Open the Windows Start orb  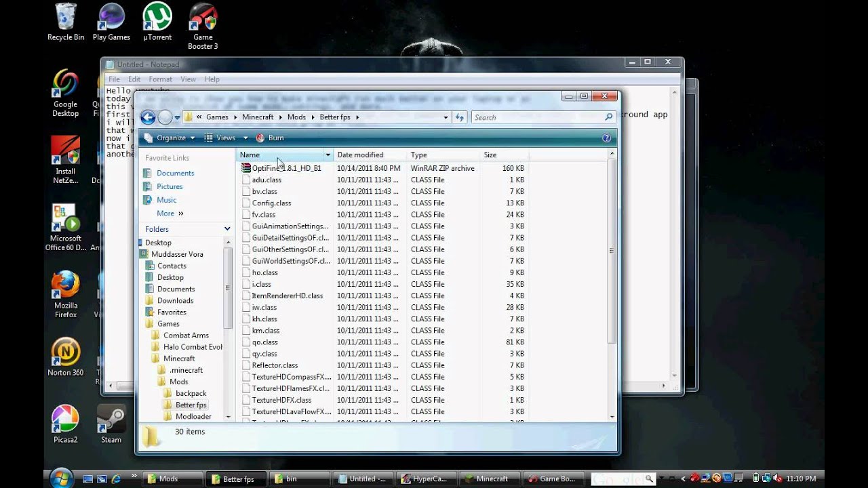pyautogui.click(x=61, y=479)
